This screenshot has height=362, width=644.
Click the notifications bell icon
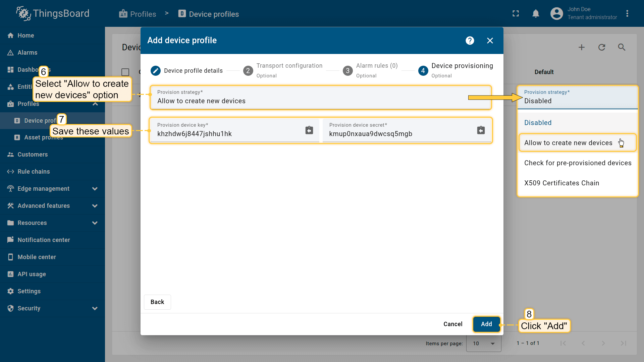tap(536, 14)
